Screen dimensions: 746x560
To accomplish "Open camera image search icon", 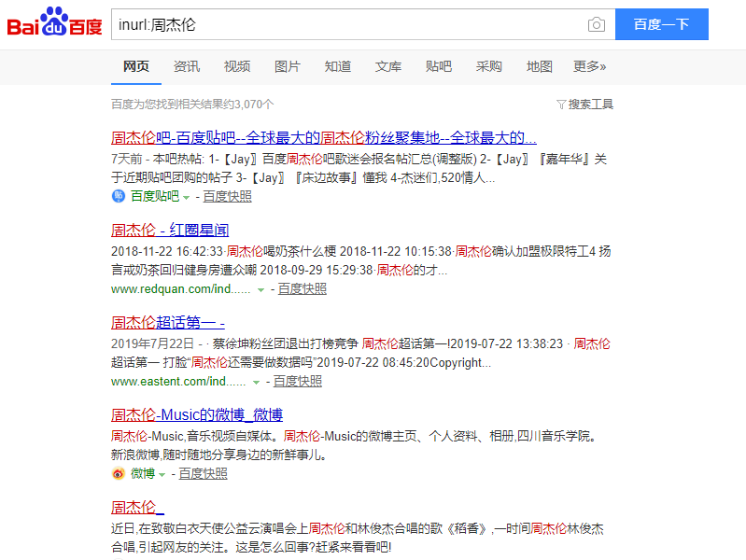I will pyautogui.click(x=596, y=24).
